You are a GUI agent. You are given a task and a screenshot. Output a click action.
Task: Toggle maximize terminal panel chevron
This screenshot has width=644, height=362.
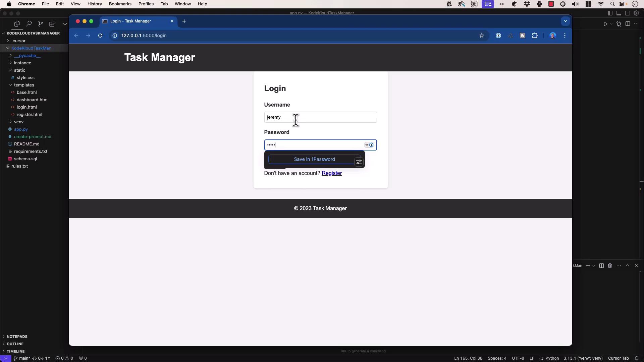point(628,265)
